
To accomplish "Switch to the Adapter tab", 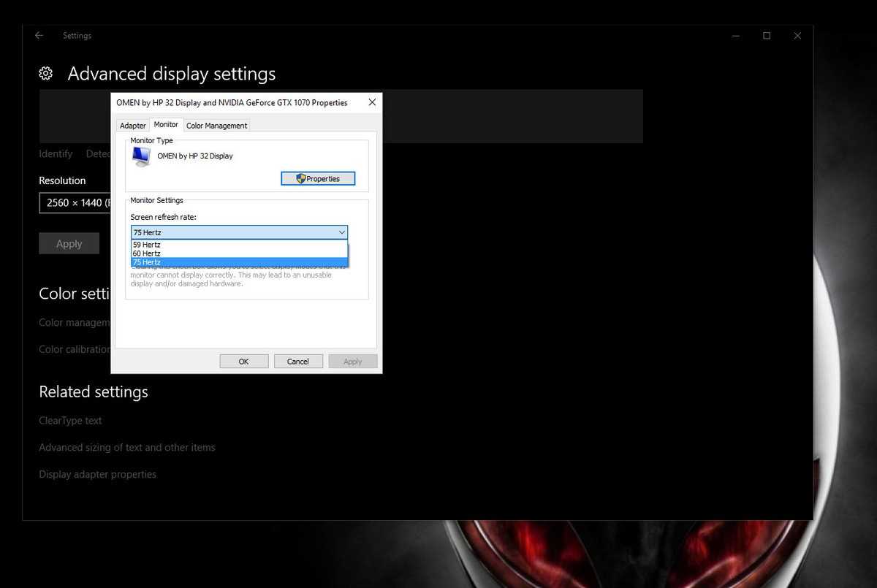I will tap(132, 126).
